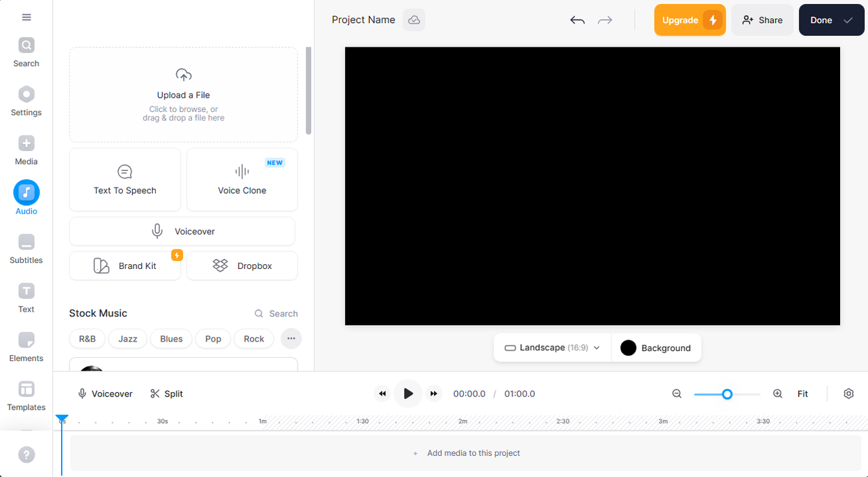Viewport: 868px width, 477px height.
Task: Open the Subtitles panel
Action: (x=26, y=249)
